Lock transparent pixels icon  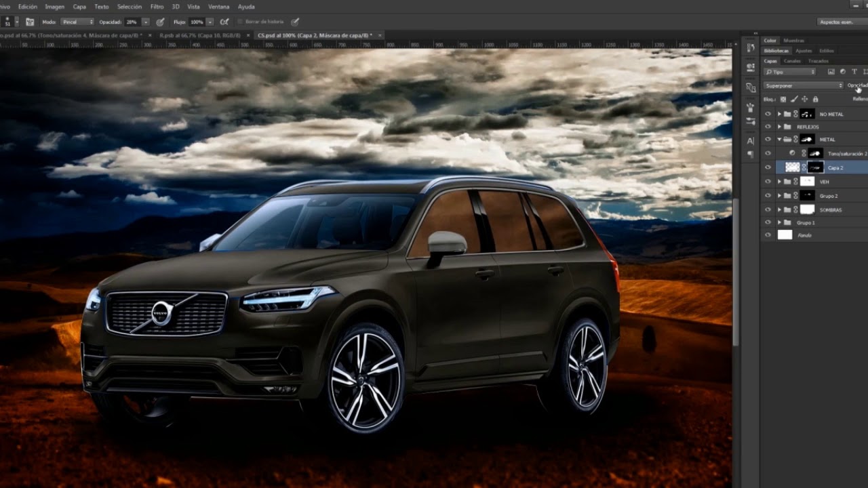pos(783,99)
